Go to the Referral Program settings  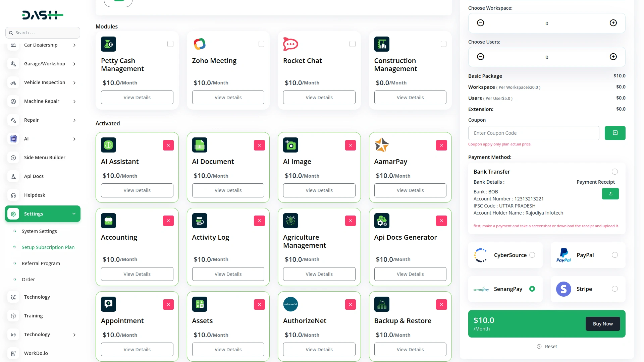pyautogui.click(x=41, y=263)
